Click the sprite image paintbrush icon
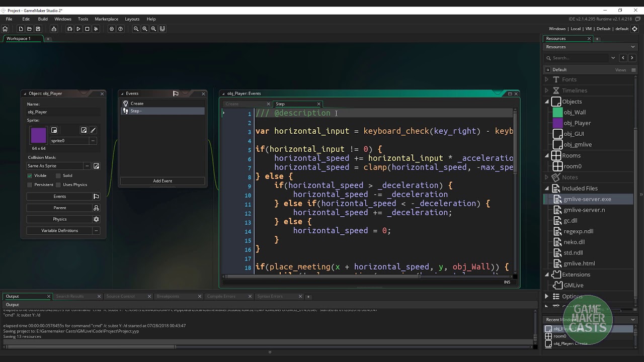The height and width of the screenshot is (362, 644). click(93, 130)
